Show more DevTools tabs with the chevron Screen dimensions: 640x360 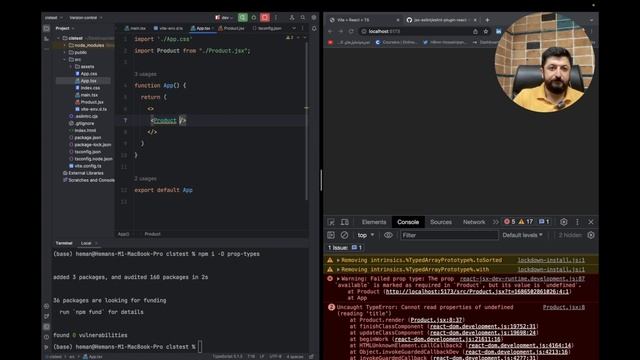point(496,222)
